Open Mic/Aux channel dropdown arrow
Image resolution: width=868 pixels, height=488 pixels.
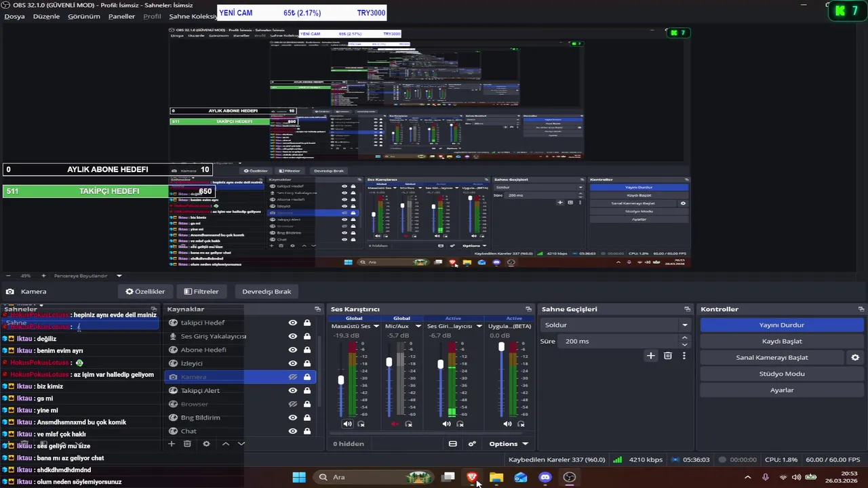(418, 326)
